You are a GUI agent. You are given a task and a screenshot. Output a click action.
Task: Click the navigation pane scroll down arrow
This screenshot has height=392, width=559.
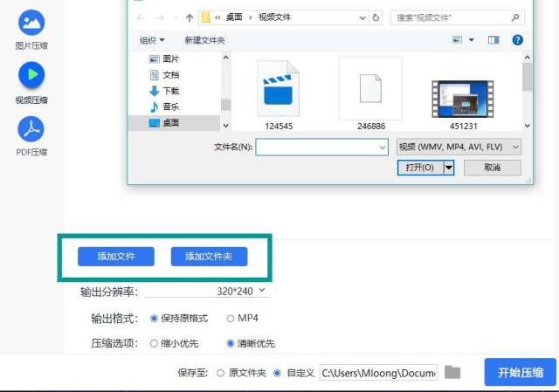[x=225, y=126]
